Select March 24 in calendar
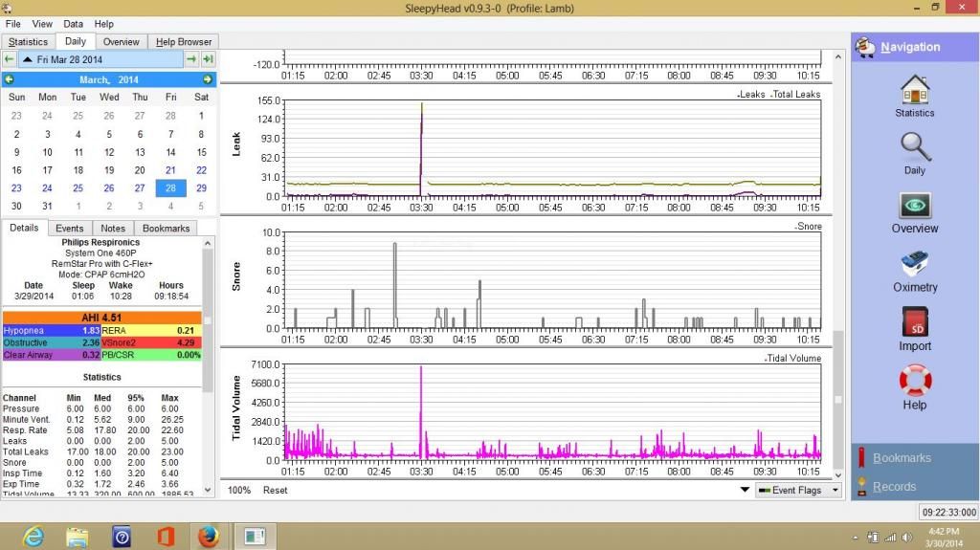The height and width of the screenshot is (550, 980). click(x=47, y=187)
